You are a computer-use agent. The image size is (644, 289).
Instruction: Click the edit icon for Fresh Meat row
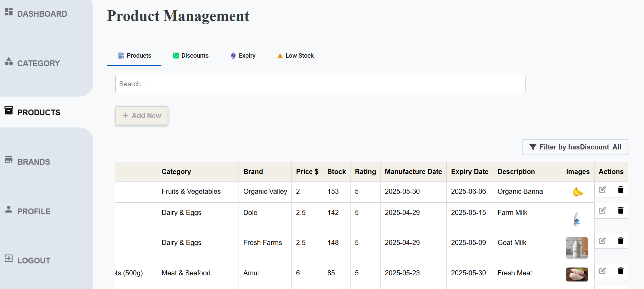click(602, 271)
